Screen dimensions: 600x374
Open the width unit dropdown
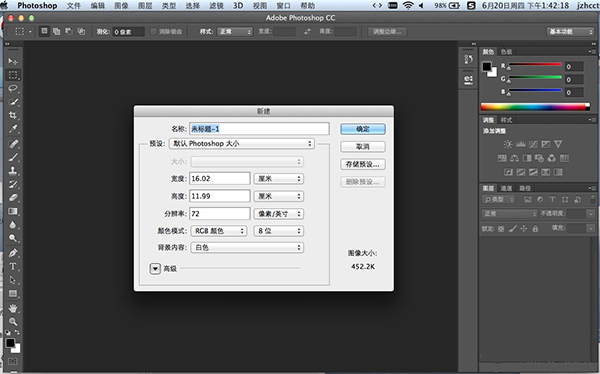coord(279,178)
